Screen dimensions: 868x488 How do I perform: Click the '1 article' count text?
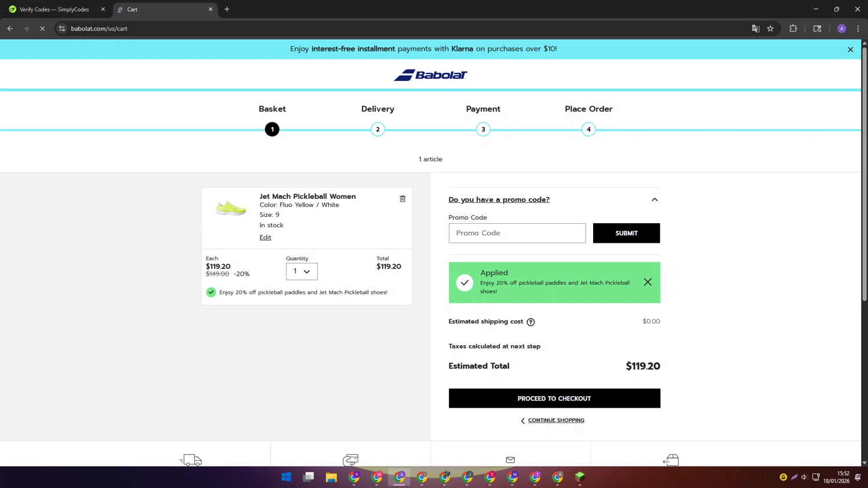click(x=431, y=160)
